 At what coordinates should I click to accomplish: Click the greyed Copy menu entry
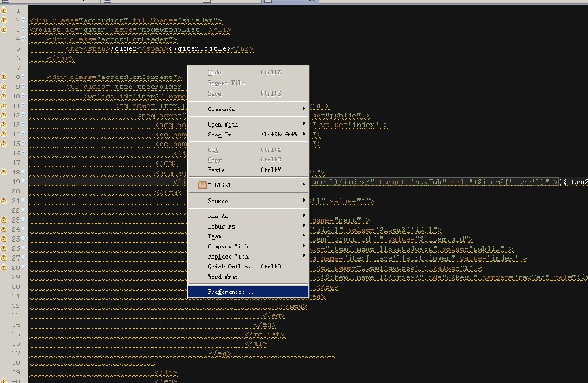coord(249,160)
